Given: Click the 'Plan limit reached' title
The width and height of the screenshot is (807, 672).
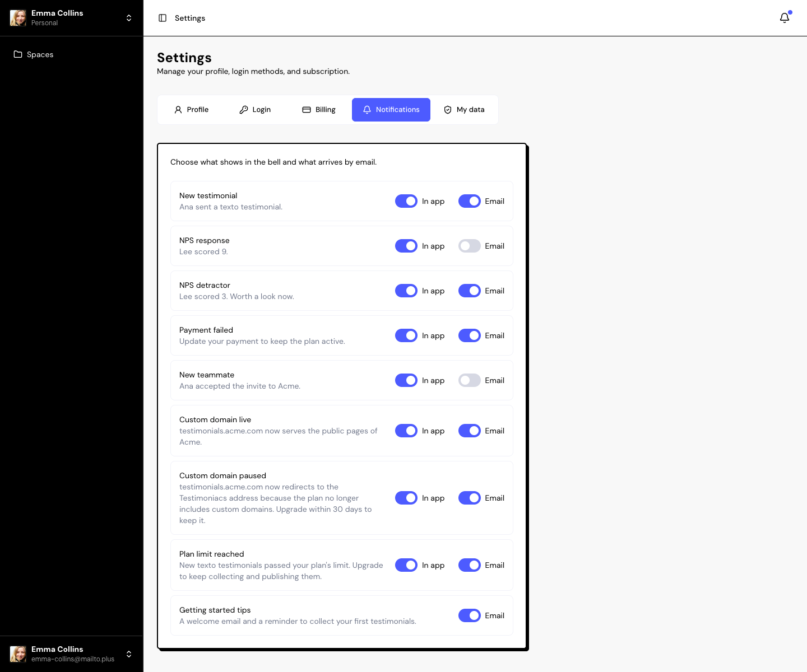Looking at the screenshot, I should (x=212, y=554).
